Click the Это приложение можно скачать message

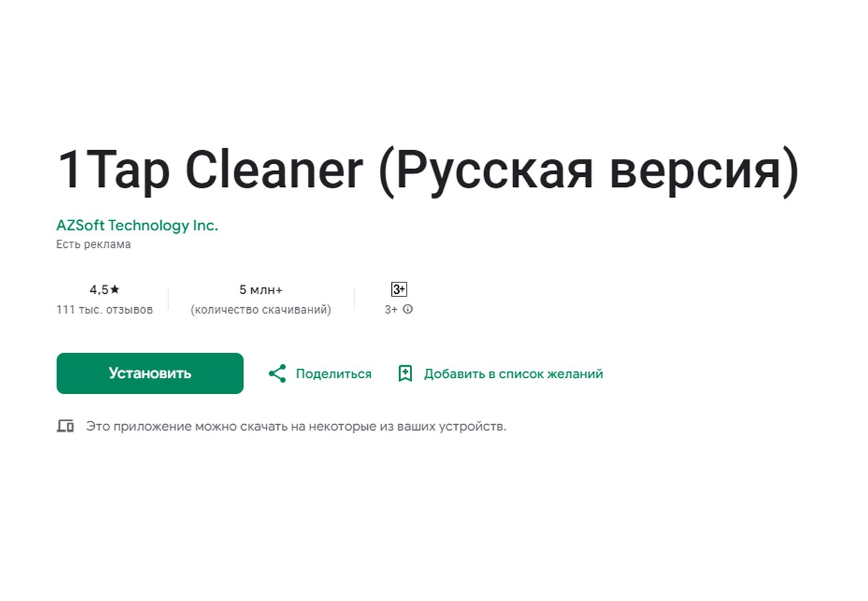coord(296,426)
